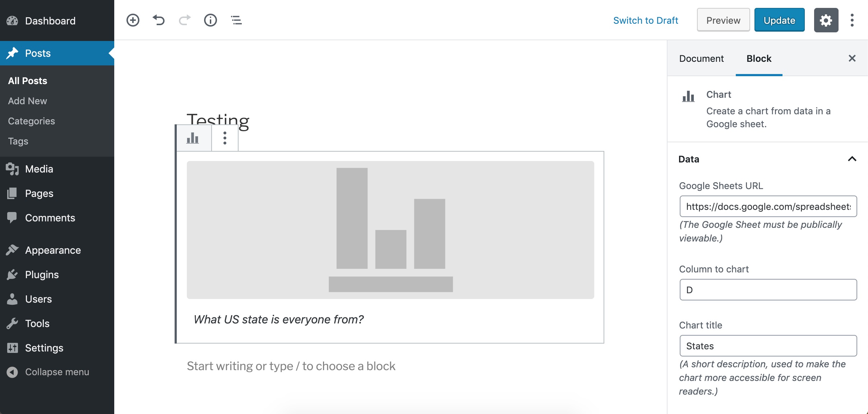This screenshot has width=868, height=414.
Task: Click the Add block plus icon
Action: pos(133,20)
